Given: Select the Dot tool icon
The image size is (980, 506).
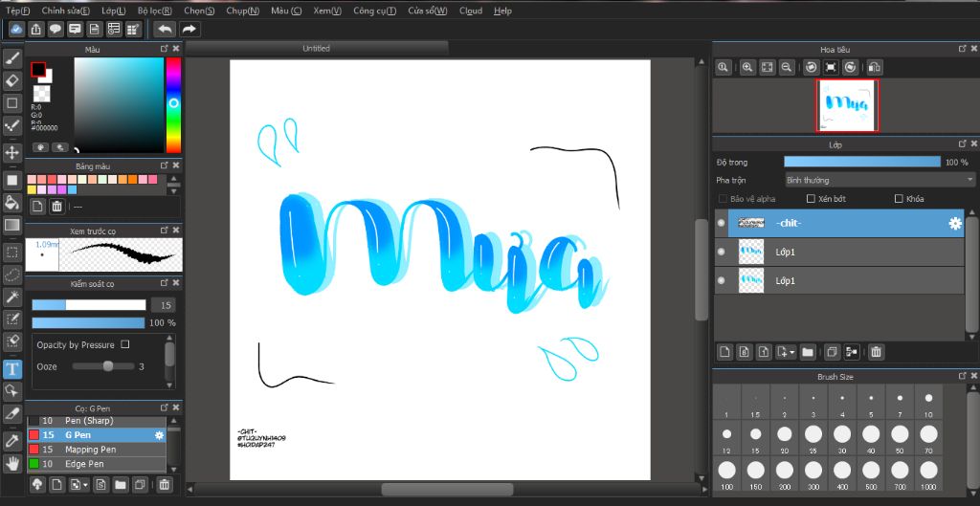Looking at the screenshot, I should tap(12, 125).
